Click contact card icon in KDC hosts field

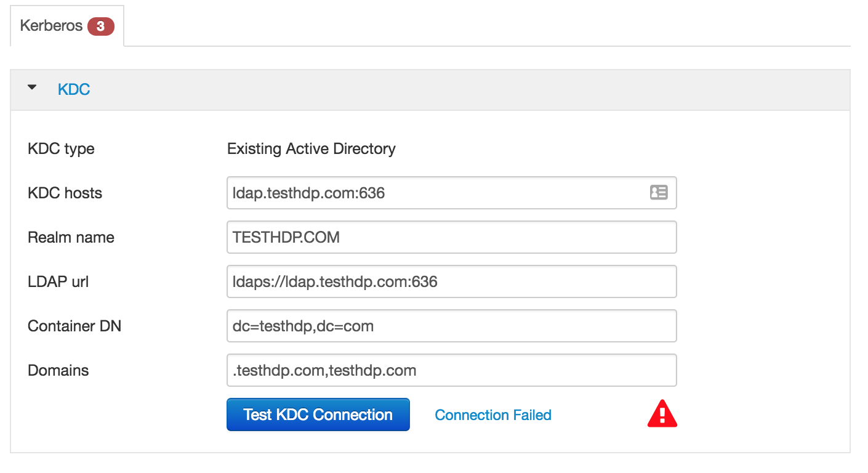tap(658, 192)
